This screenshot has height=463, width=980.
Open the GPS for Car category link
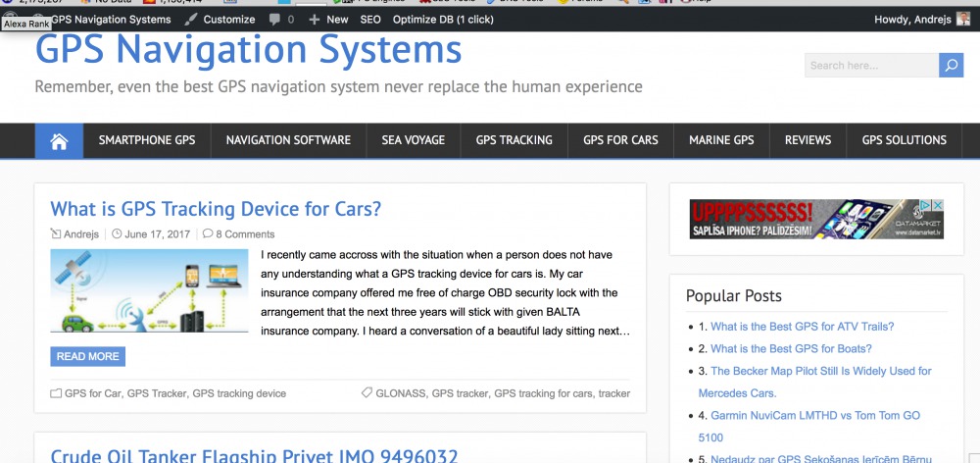coord(93,393)
